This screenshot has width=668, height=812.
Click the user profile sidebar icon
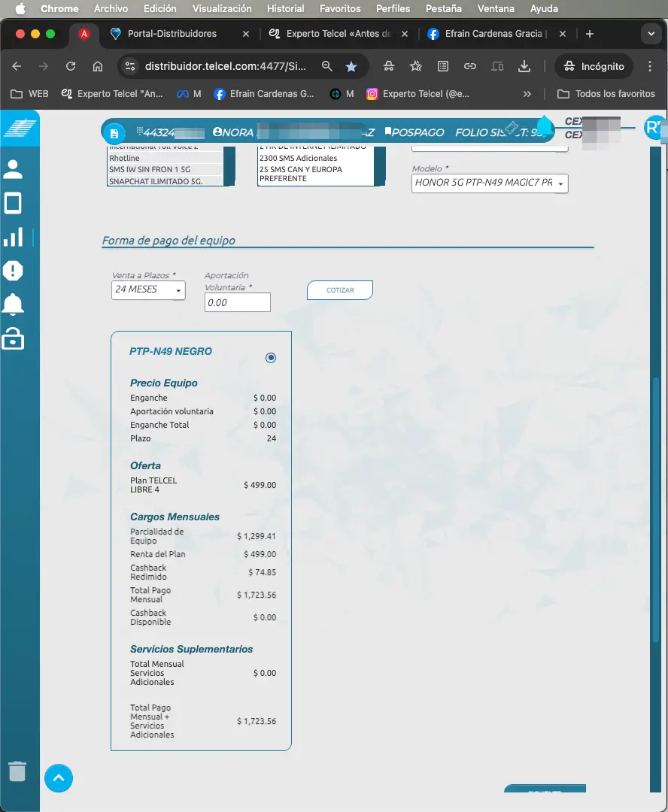(x=14, y=169)
